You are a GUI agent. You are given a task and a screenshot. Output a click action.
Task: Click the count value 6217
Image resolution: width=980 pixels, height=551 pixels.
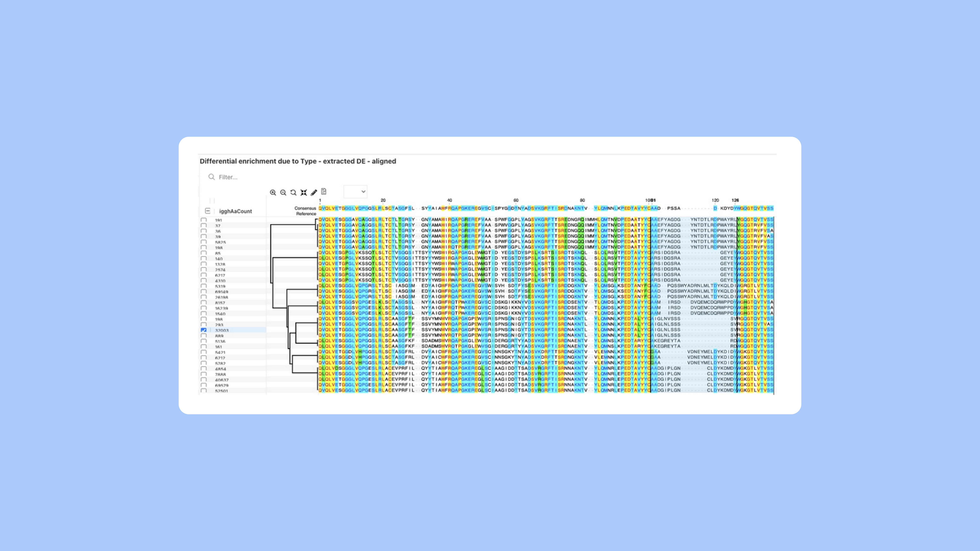[220, 275]
